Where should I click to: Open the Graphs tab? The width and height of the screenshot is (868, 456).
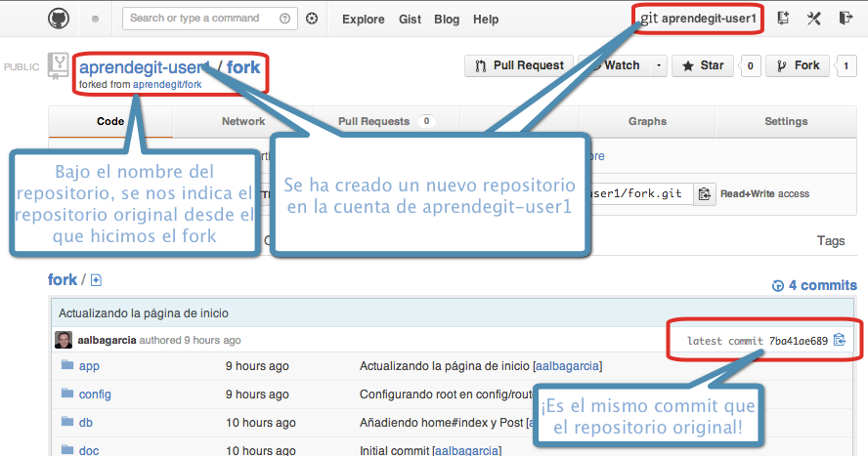[x=647, y=121]
